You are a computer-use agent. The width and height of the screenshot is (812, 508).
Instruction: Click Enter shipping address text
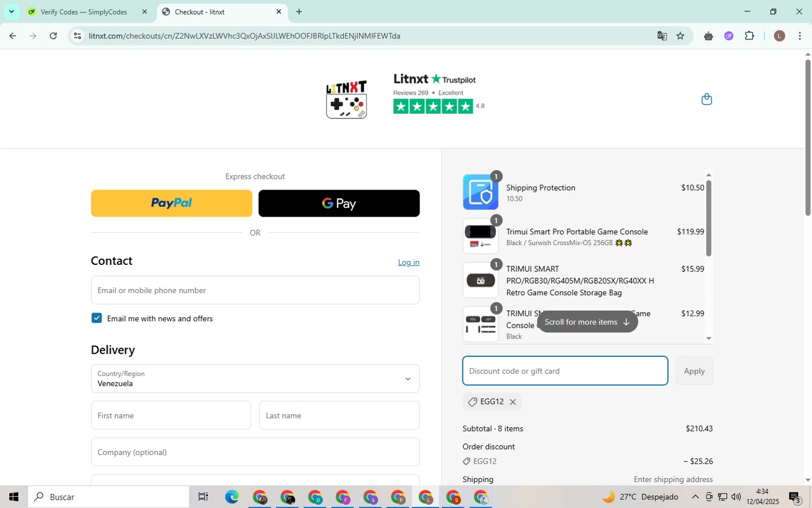click(673, 479)
